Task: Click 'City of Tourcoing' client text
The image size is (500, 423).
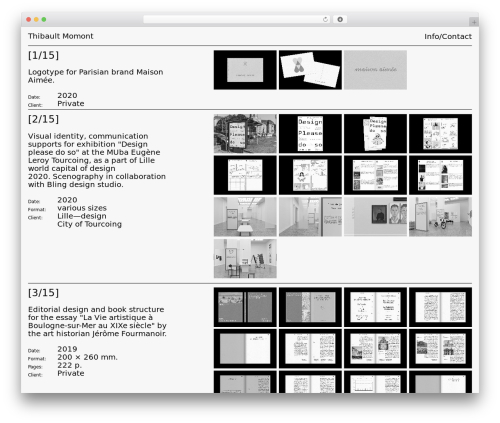Action: point(89,224)
